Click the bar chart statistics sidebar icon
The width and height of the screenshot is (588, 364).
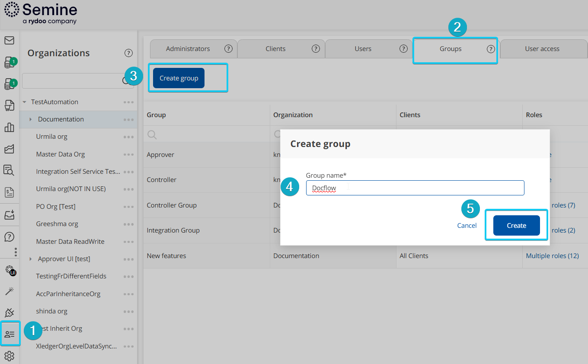pyautogui.click(x=9, y=127)
